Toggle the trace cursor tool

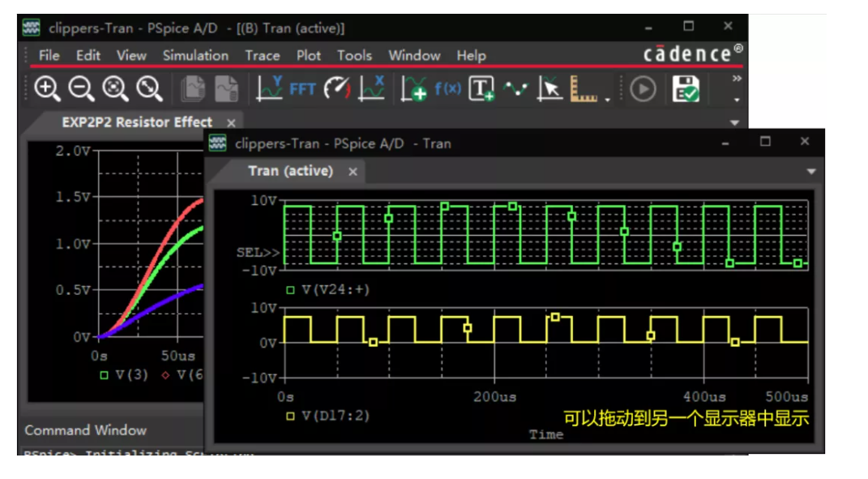pyautogui.click(x=549, y=88)
